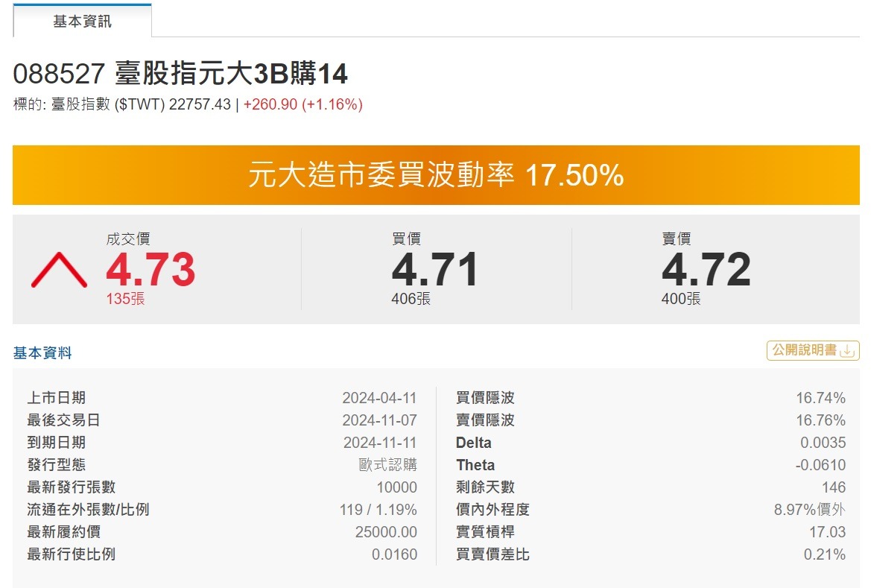Click the 實質槓桿 label

click(485, 532)
